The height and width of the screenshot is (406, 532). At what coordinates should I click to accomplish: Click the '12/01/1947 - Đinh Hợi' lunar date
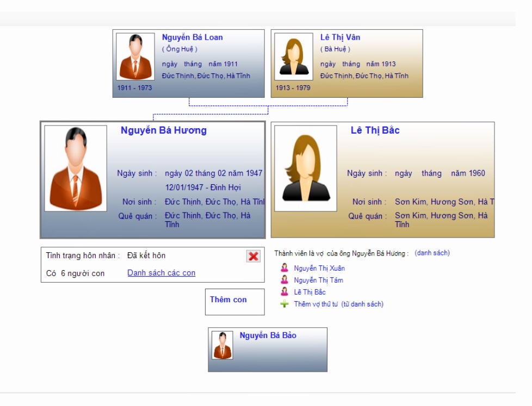tap(203, 188)
